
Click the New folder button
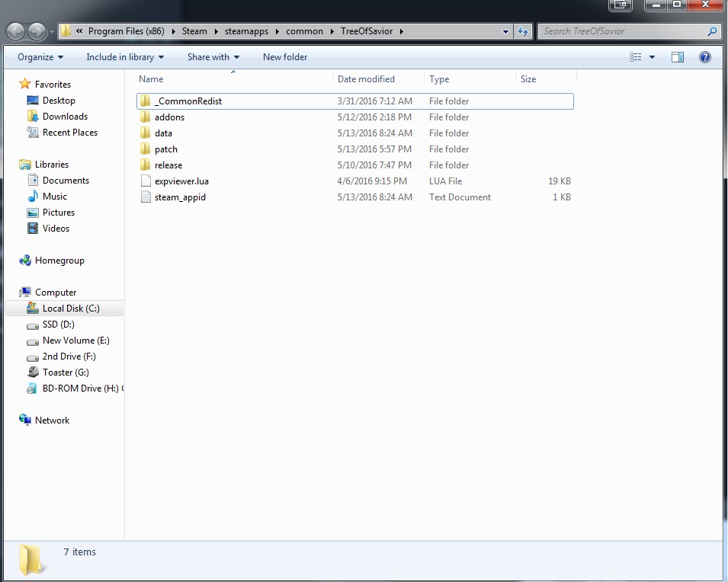[285, 57]
